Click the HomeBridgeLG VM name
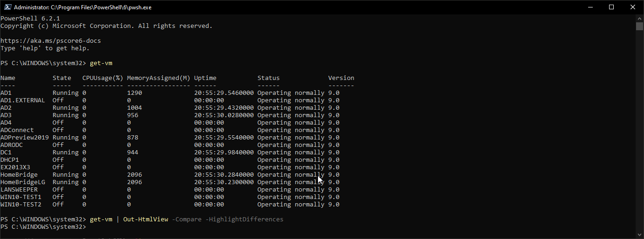Screen dimensions: 644x239 pos(22,182)
